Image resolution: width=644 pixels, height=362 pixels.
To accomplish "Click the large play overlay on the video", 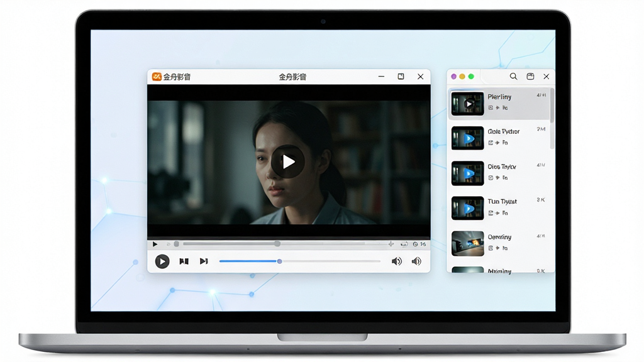I will point(287,162).
